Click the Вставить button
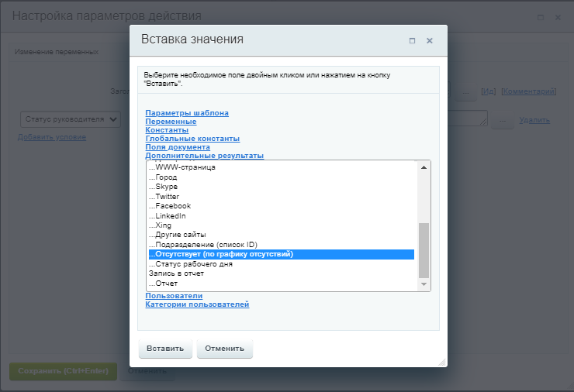The height and width of the screenshot is (392, 574). pyautogui.click(x=165, y=349)
